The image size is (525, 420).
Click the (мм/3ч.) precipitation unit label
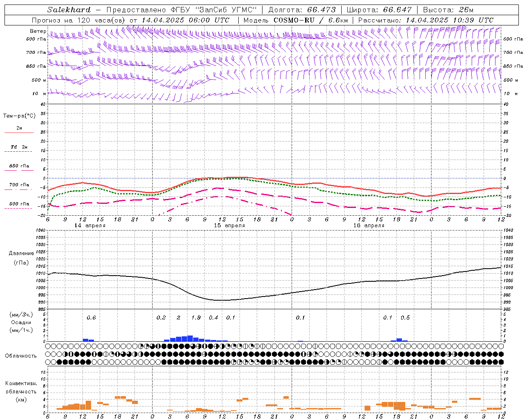pyautogui.click(x=21, y=315)
